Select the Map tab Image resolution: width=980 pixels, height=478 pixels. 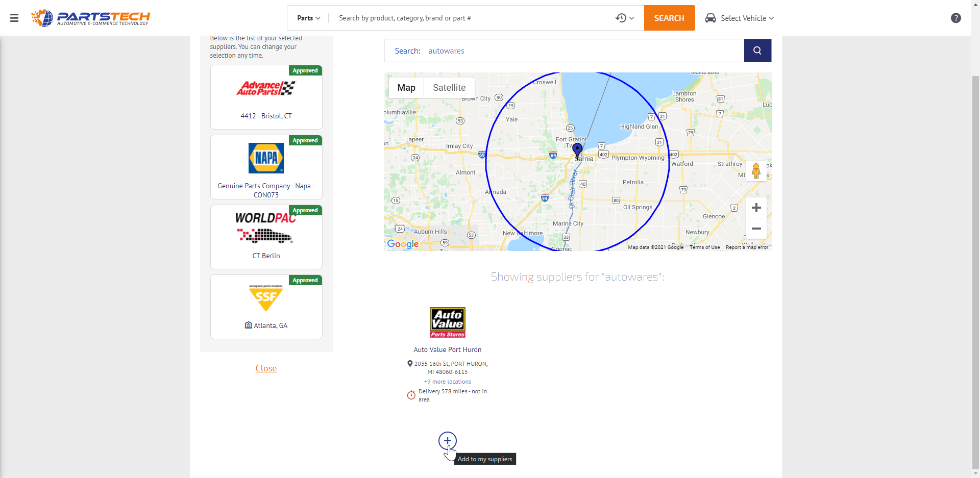click(x=406, y=87)
